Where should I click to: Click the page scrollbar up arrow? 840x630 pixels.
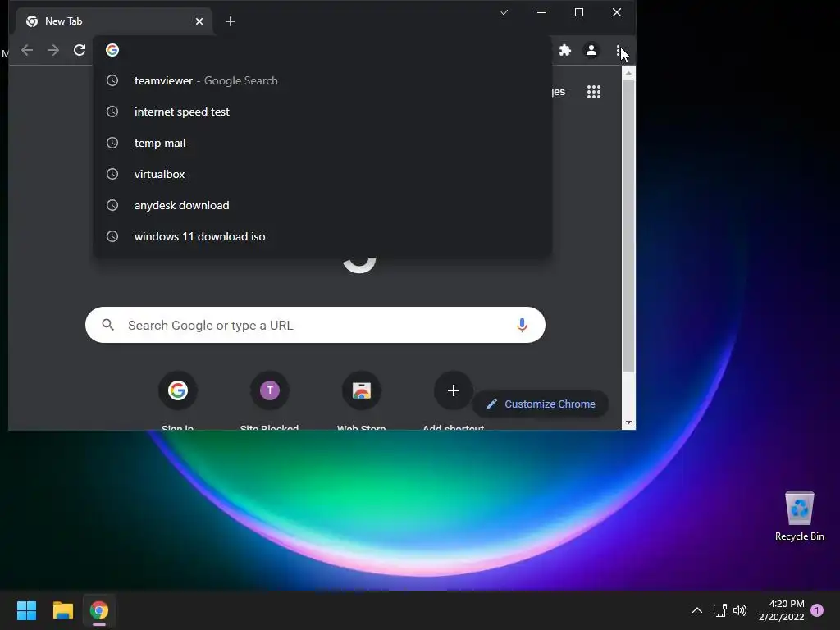(629, 72)
